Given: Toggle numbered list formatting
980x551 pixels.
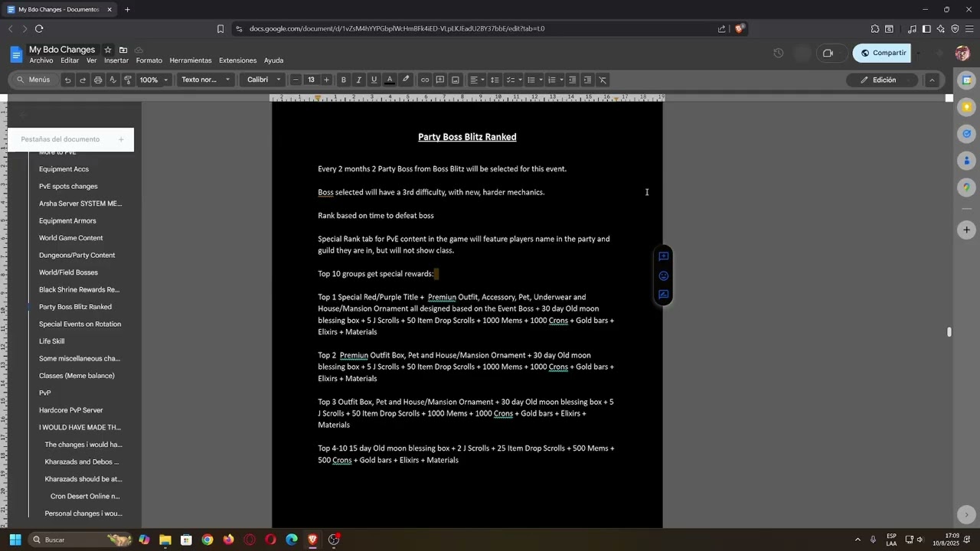Looking at the screenshot, I should [x=552, y=80].
